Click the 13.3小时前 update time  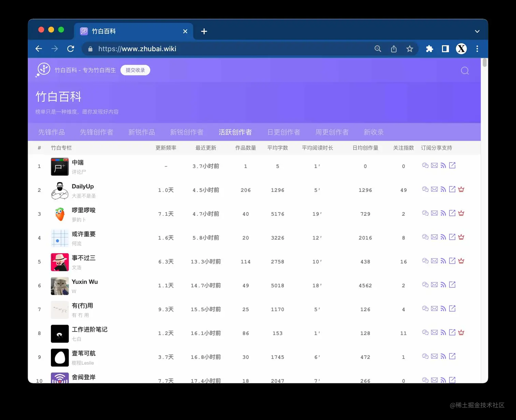click(206, 262)
